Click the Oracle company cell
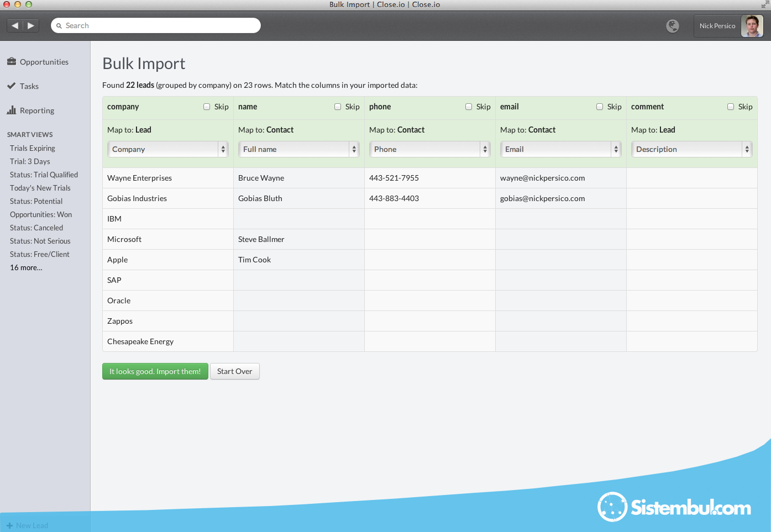The image size is (771, 532). [x=168, y=301]
